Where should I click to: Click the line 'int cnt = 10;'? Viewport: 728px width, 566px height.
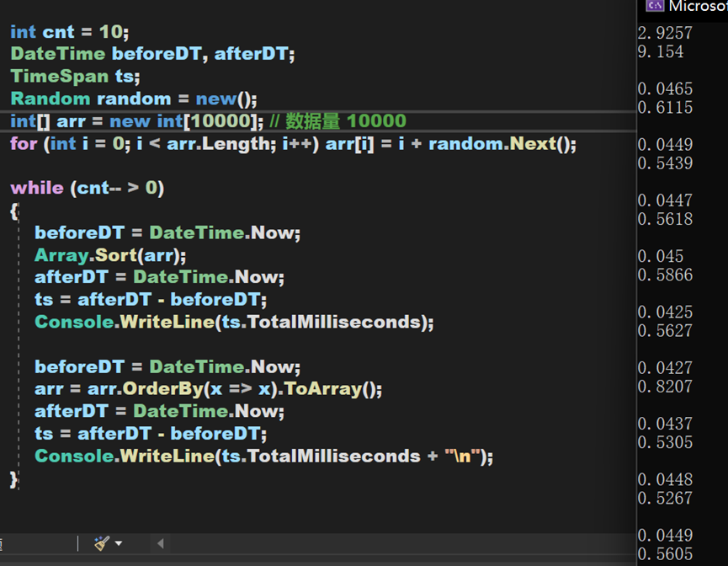(70, 32)
